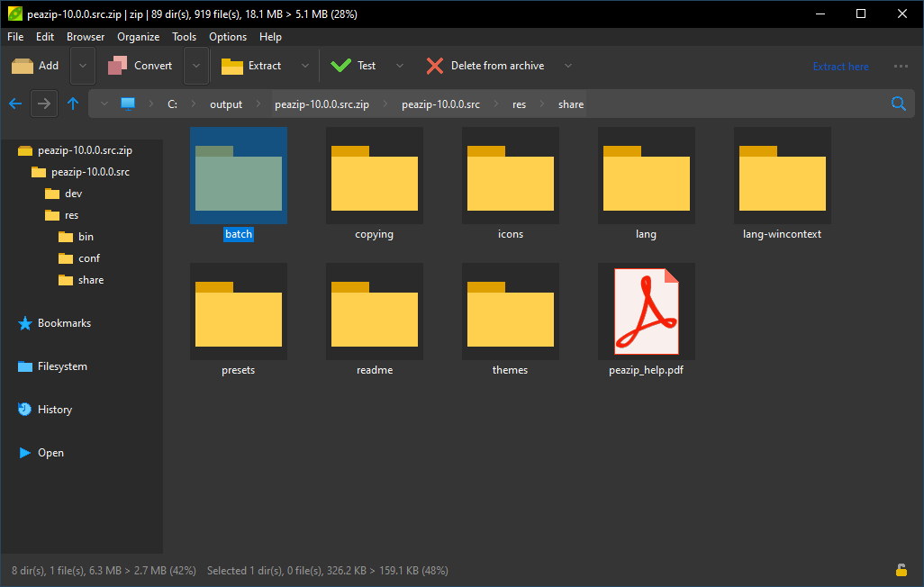Click the Extract folder icon
The width and height of the screenshot is (924, 587).
point(232,66)
